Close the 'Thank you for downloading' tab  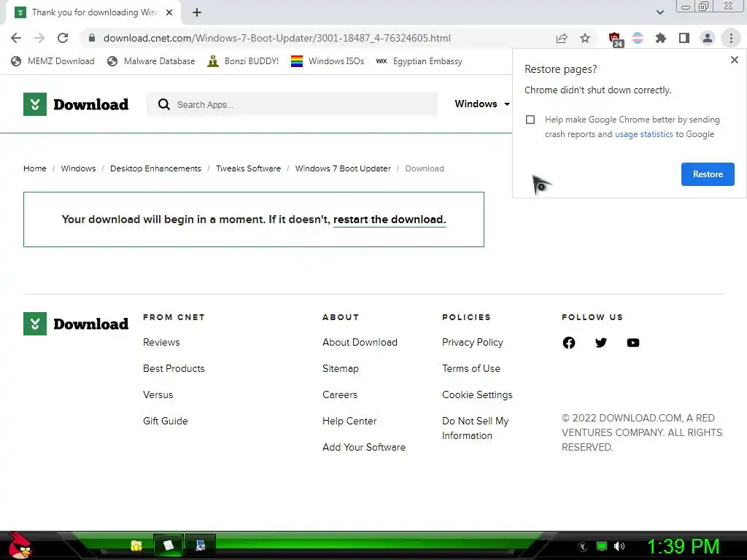coord(169,12)
